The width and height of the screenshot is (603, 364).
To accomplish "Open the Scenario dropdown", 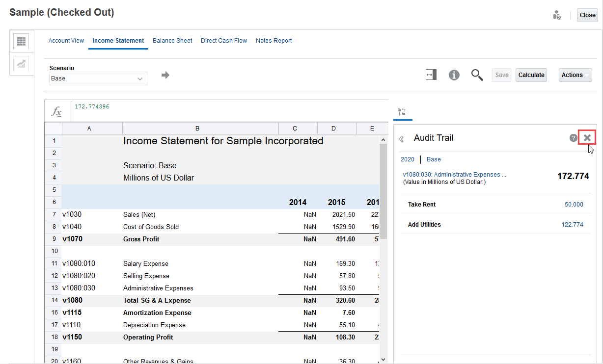I will point(98,78).
